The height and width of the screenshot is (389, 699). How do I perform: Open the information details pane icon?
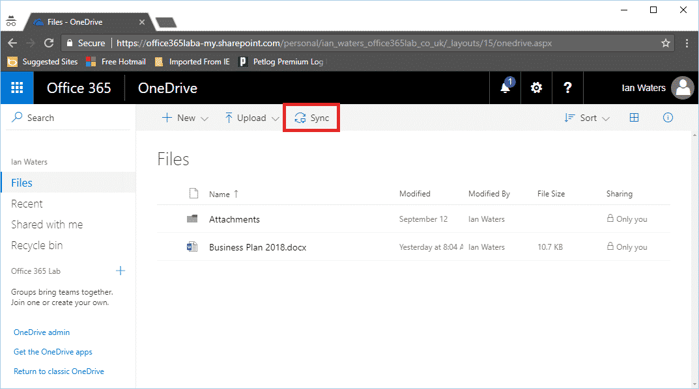click(x=667, y=118)
